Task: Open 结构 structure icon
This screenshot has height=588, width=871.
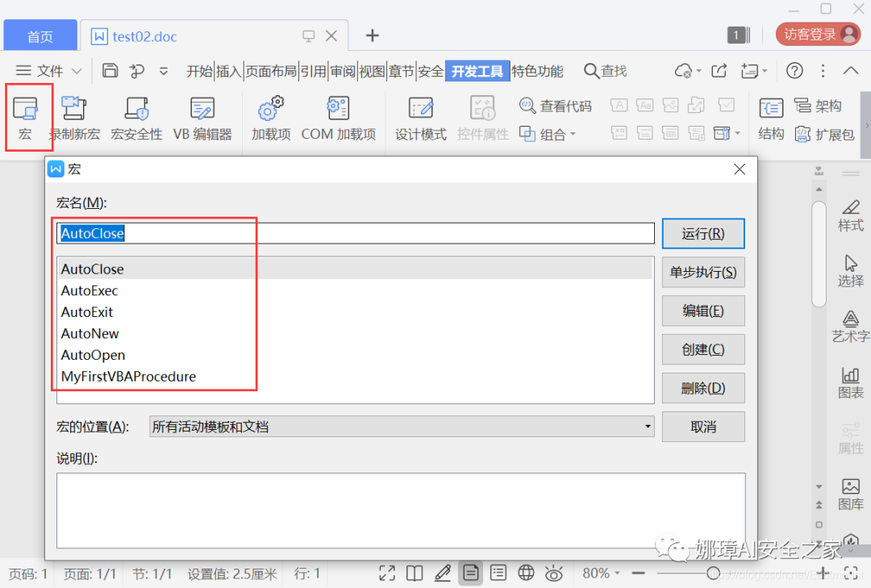Action: (771, 118)
